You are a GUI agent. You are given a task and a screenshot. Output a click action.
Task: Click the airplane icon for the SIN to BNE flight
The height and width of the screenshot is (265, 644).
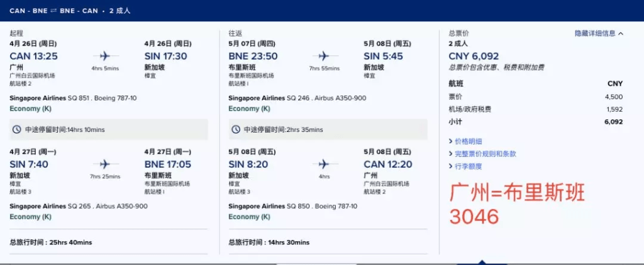[106, 164]
